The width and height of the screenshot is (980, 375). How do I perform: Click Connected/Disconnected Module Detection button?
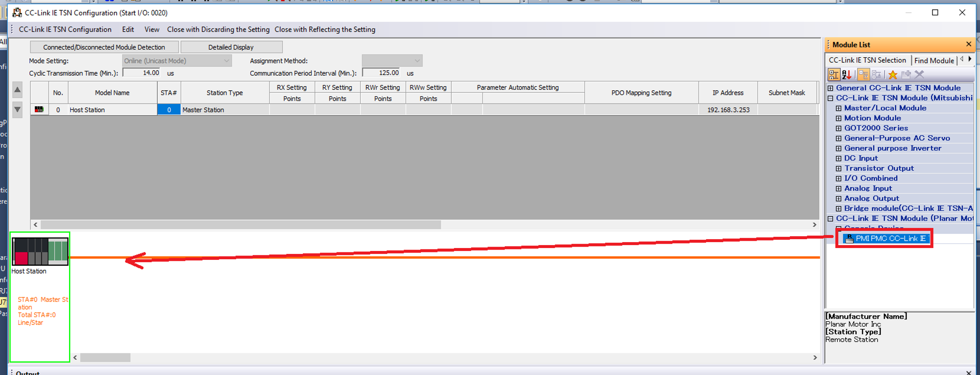104,47
